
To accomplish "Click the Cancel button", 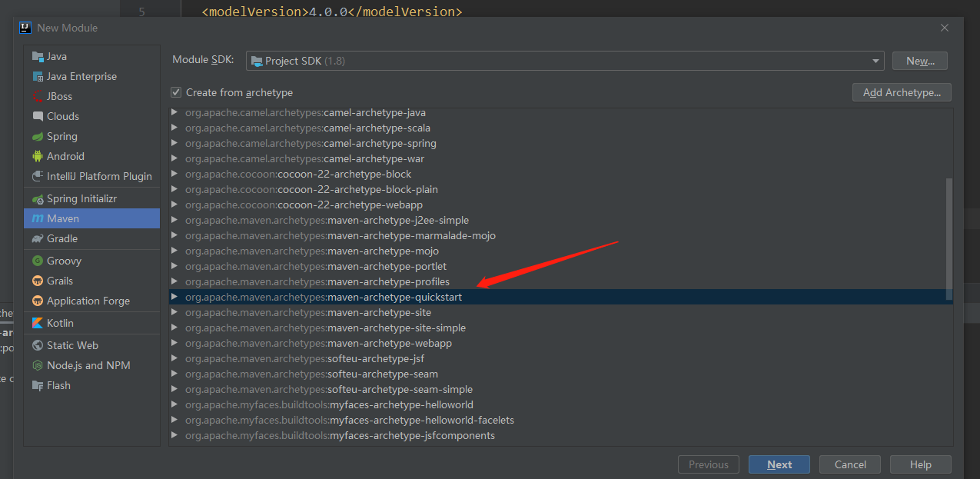I will [850, 464].
